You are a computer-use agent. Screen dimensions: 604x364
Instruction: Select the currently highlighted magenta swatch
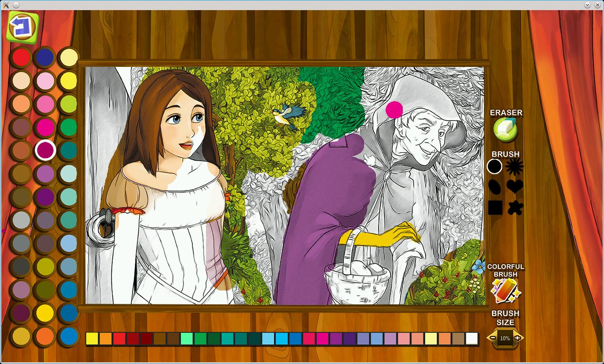click(x=45, y=150)
